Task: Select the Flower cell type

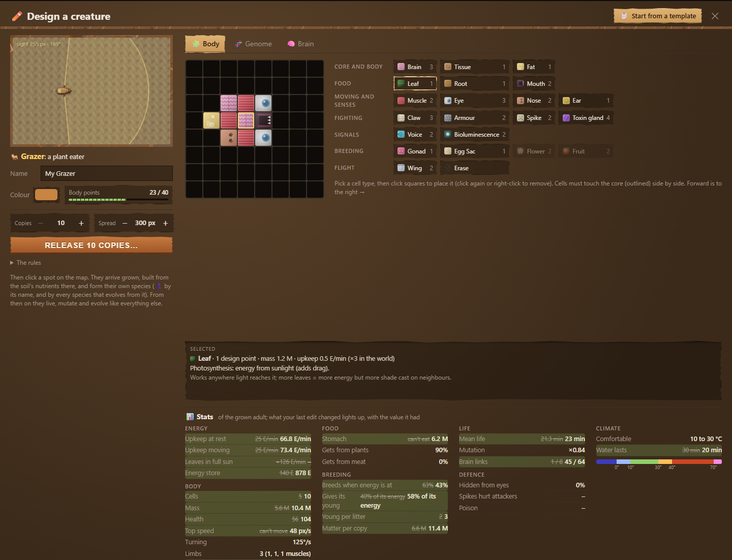Action: click(533, 151)
